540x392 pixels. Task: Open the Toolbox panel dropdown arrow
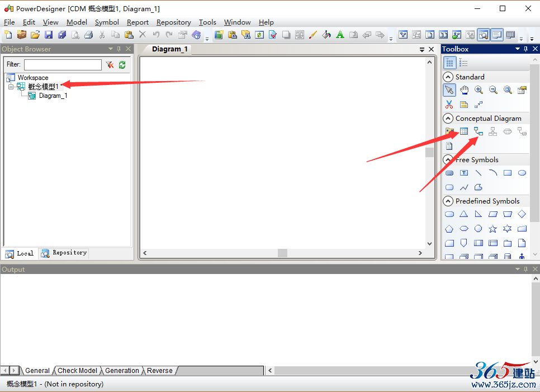point(517,49)
